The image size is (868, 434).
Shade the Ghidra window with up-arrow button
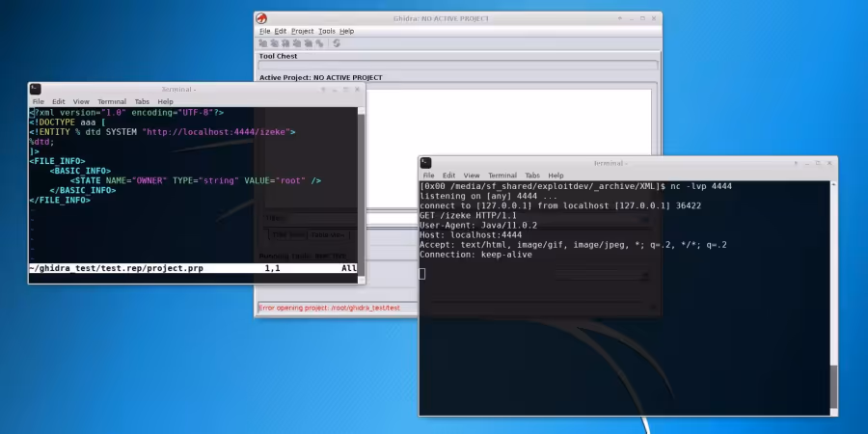(620, 18)
